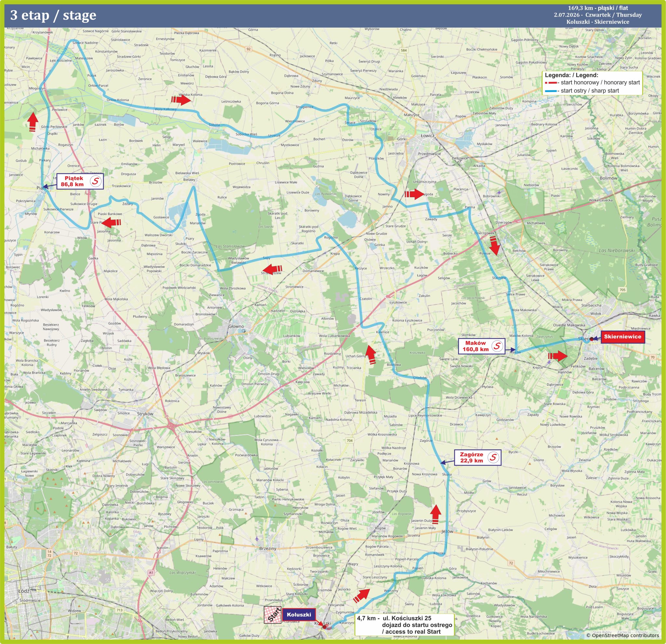This screenshot has height=644, width=666.
Task: Click the 'Legenda: / Legend:' heading
Action: (x=572, y=75)
